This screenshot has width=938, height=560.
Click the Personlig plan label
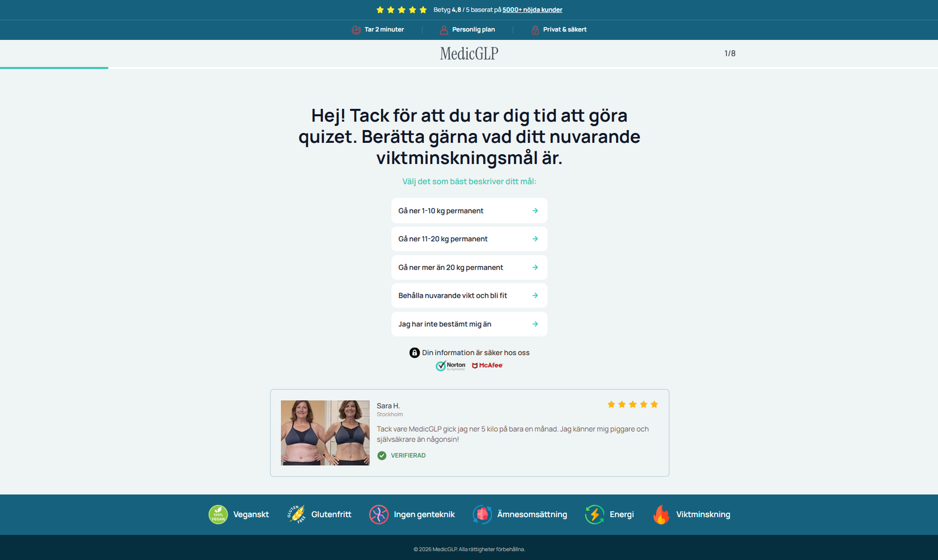474,30
